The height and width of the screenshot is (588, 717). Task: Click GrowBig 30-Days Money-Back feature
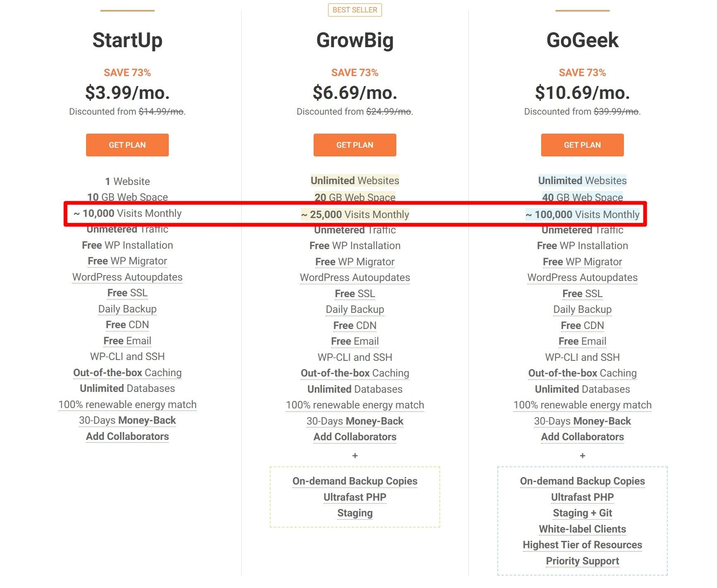355,421
